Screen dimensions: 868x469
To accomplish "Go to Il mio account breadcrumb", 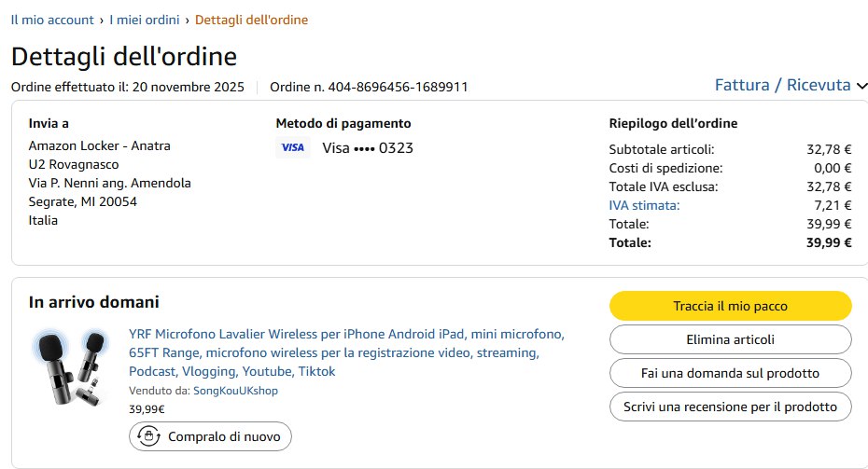I will [x=52, y=20].
